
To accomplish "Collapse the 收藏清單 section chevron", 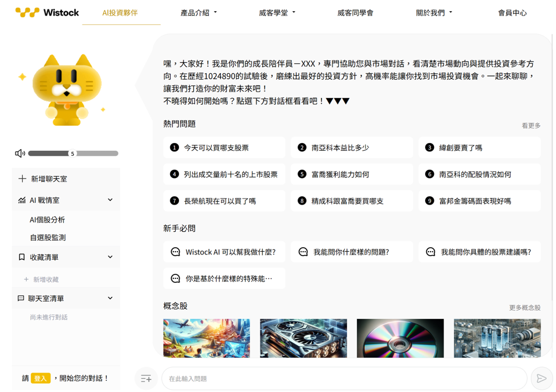I will (110, 257).
